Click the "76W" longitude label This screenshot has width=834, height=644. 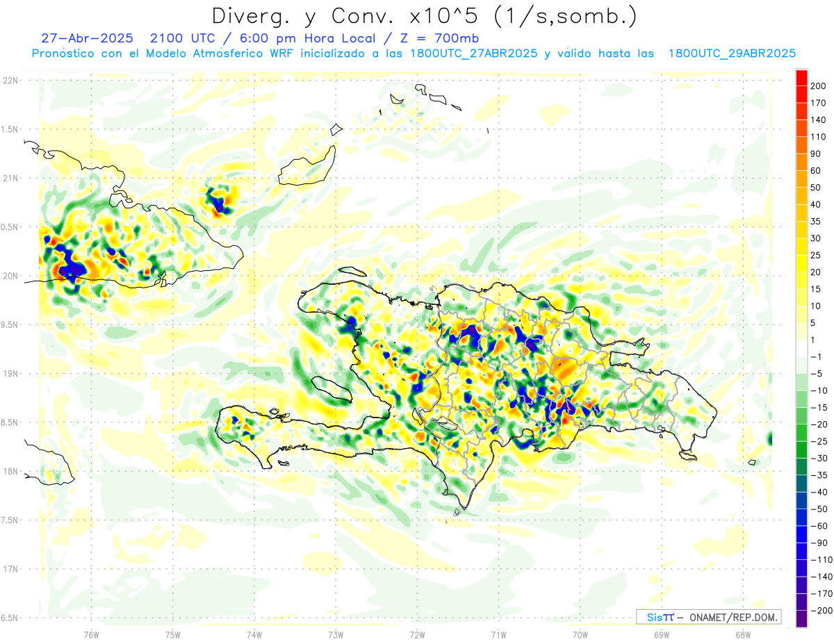[x=91, y=635]
